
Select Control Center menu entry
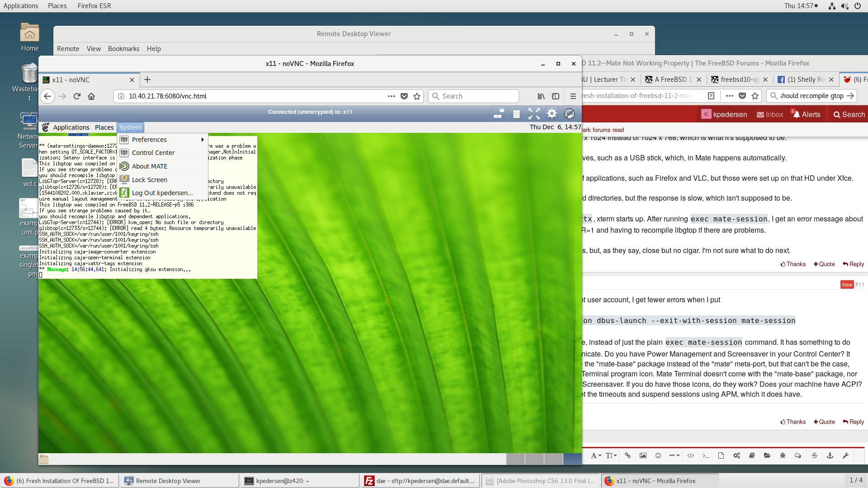pos(153,153)
